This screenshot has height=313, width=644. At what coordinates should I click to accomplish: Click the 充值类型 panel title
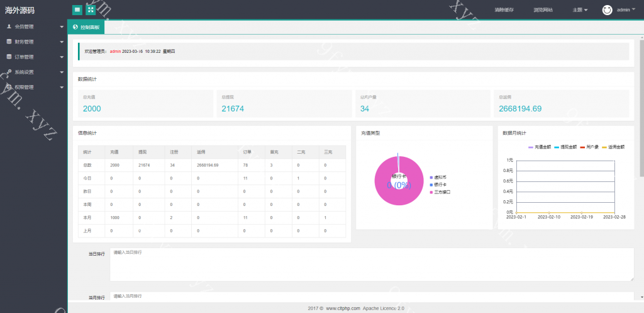click(370, 133)
